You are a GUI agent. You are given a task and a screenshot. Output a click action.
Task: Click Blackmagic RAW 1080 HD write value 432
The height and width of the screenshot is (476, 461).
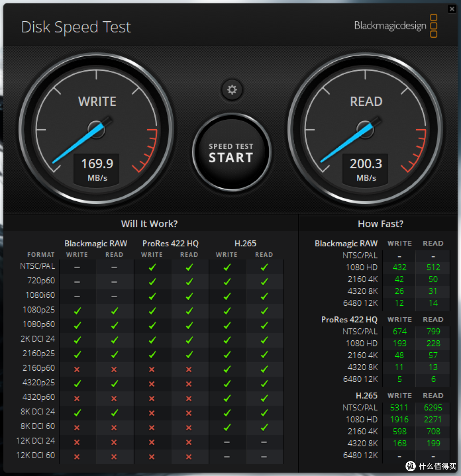click(x=399, y=267)
